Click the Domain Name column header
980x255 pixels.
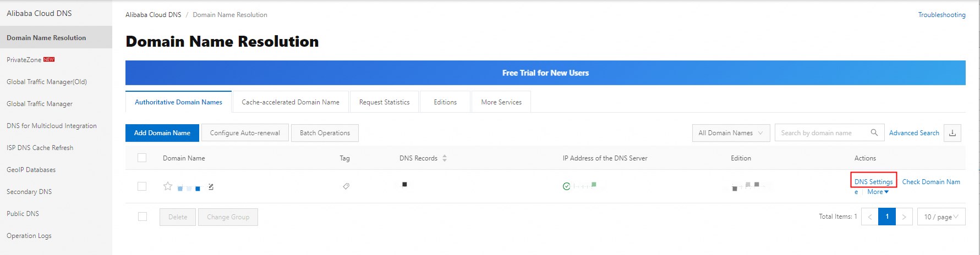click(184, 158)
